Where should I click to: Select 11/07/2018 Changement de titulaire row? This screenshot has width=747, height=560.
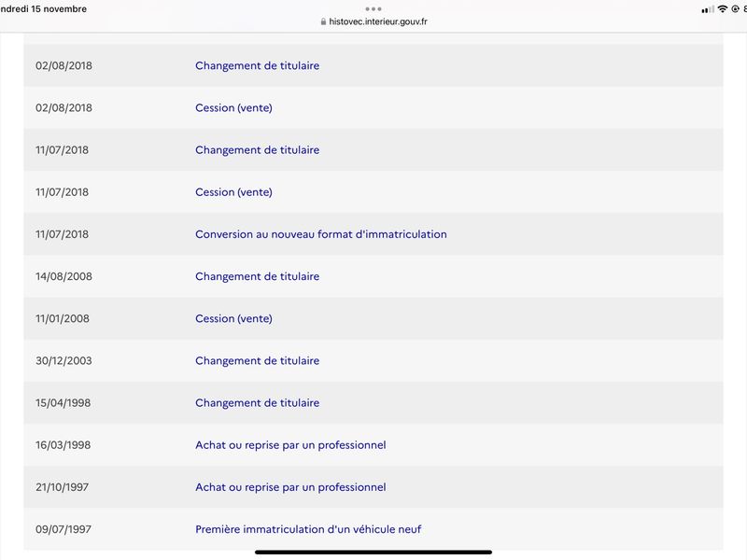click(x=373, y=150)
